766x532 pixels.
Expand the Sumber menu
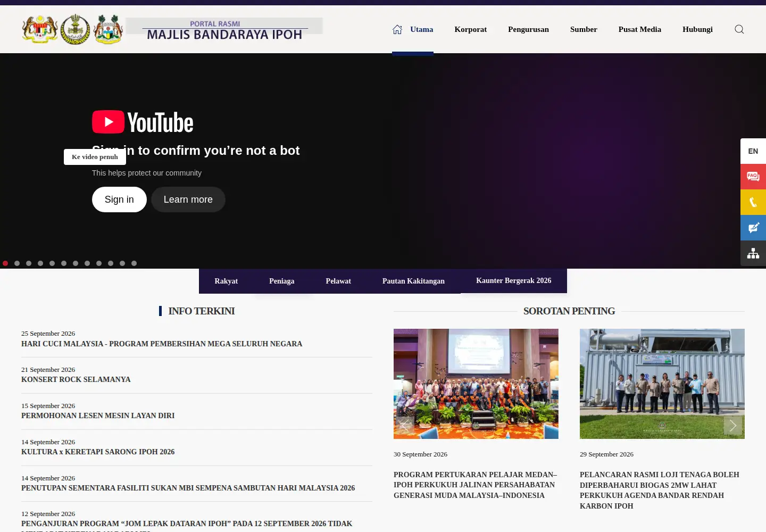click(x=584, y=29)
